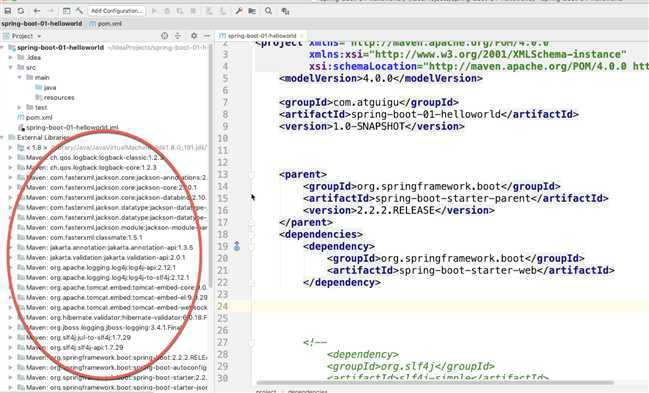Click pom.xml breadcrumb in navigation bar
The width and height of the screenshot is (649, 393).
pyautogui.click(x=106, y=24)
